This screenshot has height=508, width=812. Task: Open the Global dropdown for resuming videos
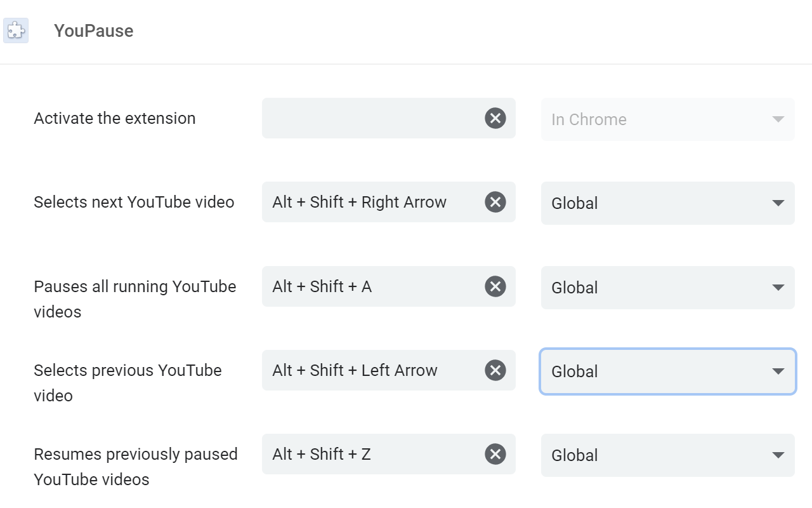(667, 455)
